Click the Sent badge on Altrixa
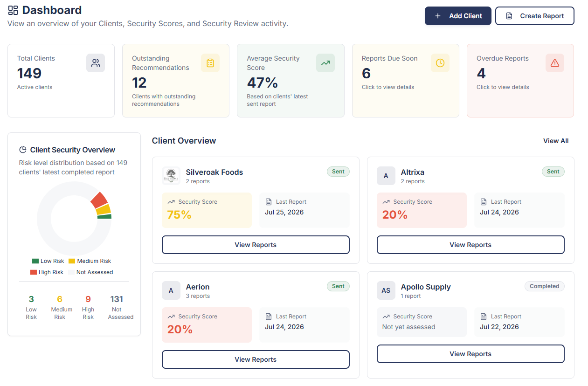588x386 pixels. tap(553, 172)
